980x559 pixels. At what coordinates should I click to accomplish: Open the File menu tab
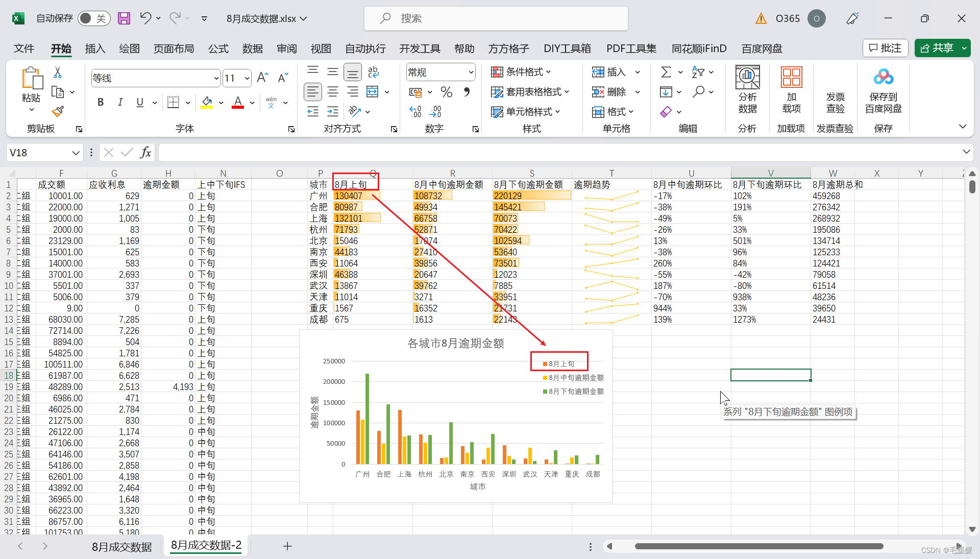(23, 48)
